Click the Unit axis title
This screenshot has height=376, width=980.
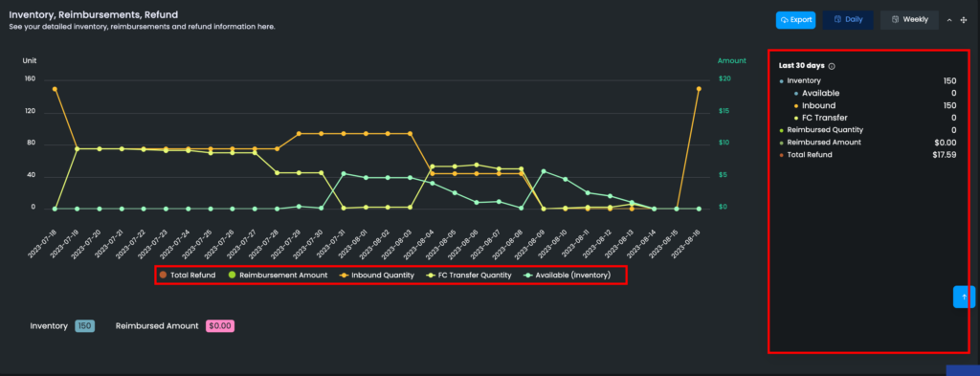pos(30,60)
